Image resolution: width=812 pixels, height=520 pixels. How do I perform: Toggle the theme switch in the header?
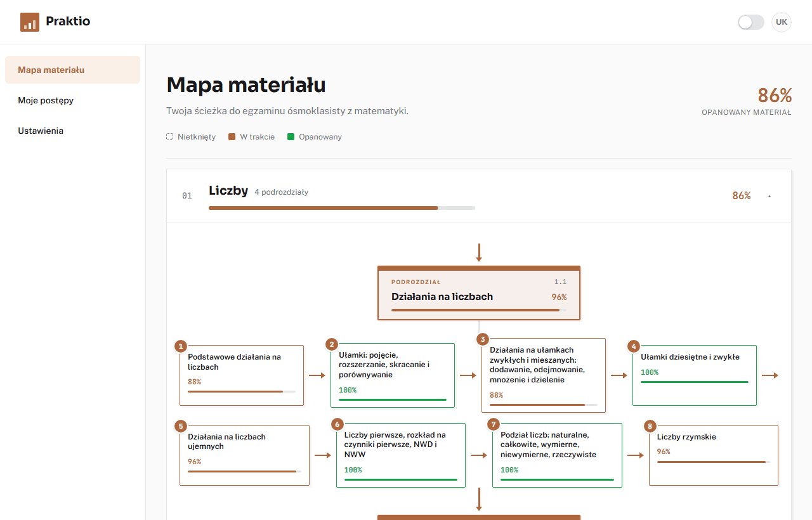click(x=751, y=22)
